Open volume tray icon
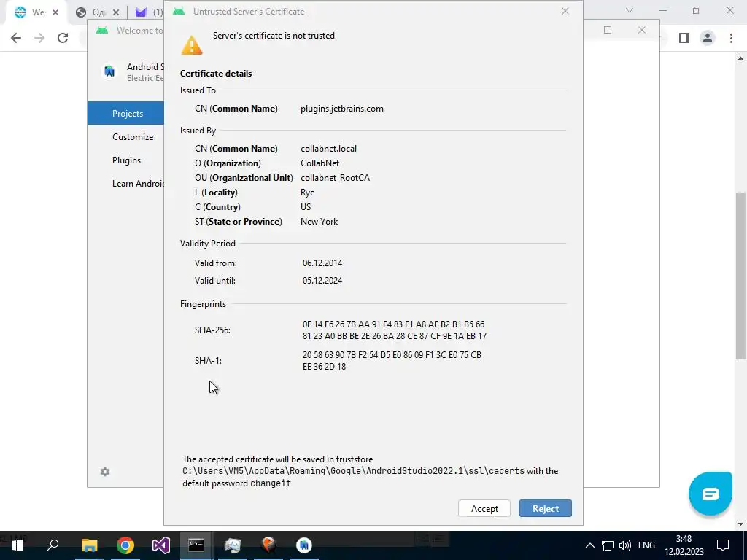The width and height of the screenshot is (747, 560). (625, 545)
